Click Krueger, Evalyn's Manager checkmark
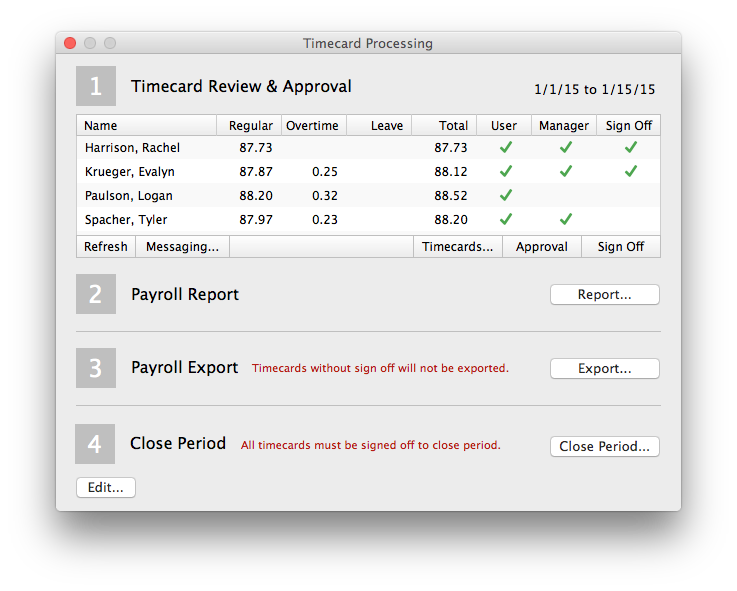Screen dimensions: 737x591 [x=566, y=171]
